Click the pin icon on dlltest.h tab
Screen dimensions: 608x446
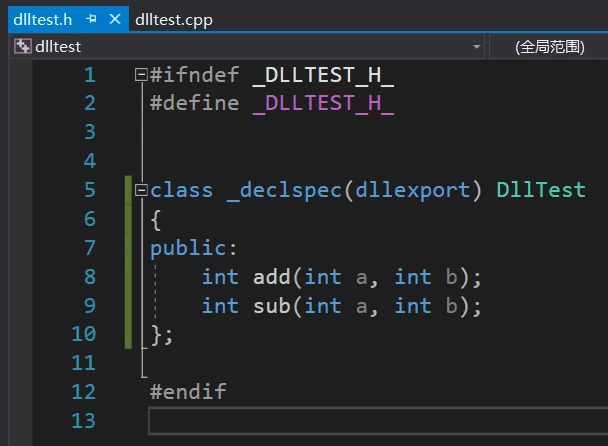92,19
